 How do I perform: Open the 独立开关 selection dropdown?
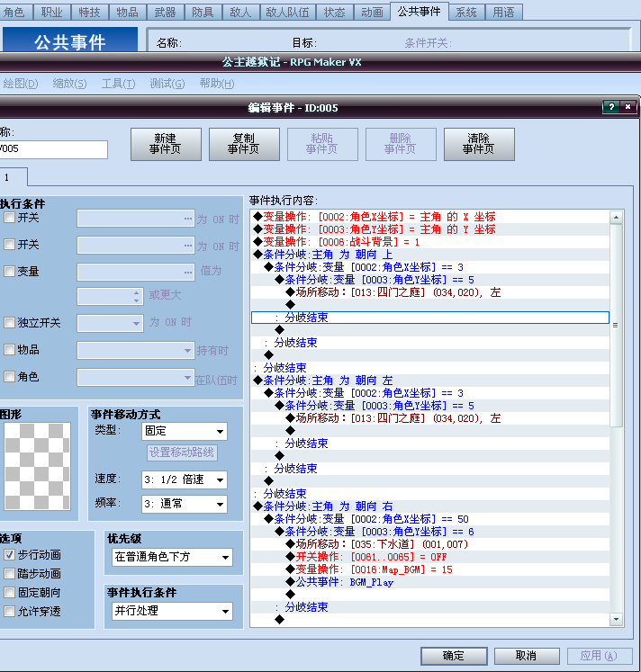[110, 323]
